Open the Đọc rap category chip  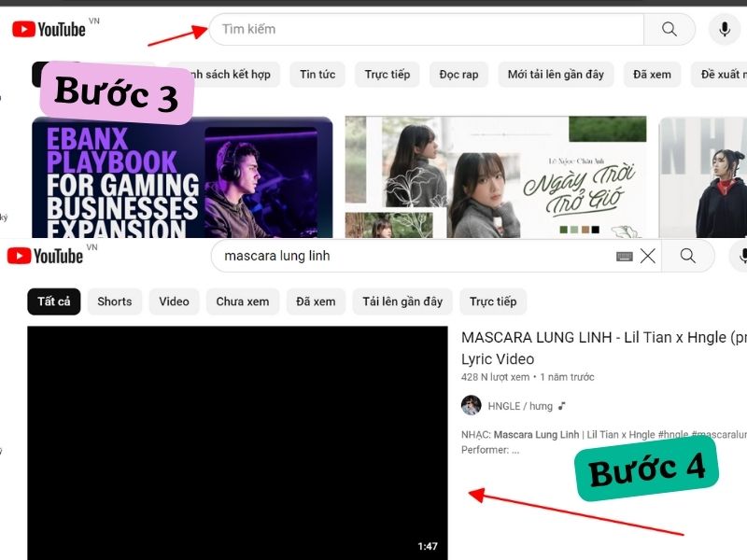coord(458,75)
